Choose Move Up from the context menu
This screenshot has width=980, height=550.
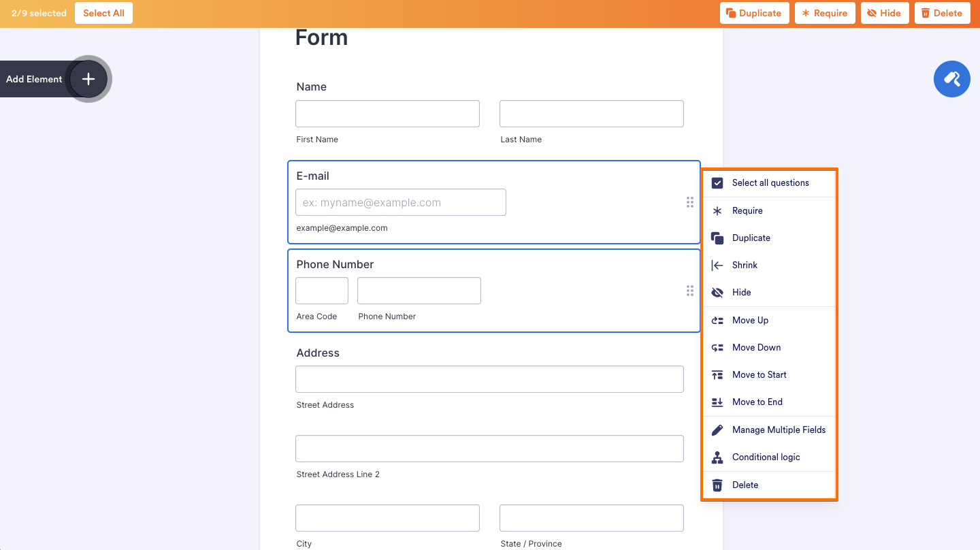pos(717,320)
